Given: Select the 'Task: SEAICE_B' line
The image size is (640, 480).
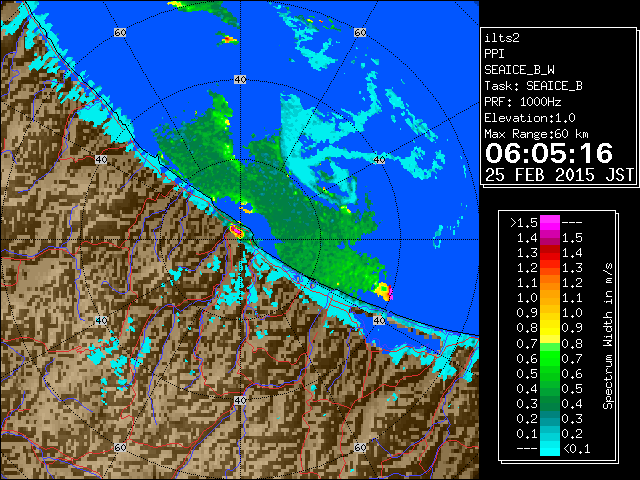Looking at the screenshot, I should click(x=533, y=86).
